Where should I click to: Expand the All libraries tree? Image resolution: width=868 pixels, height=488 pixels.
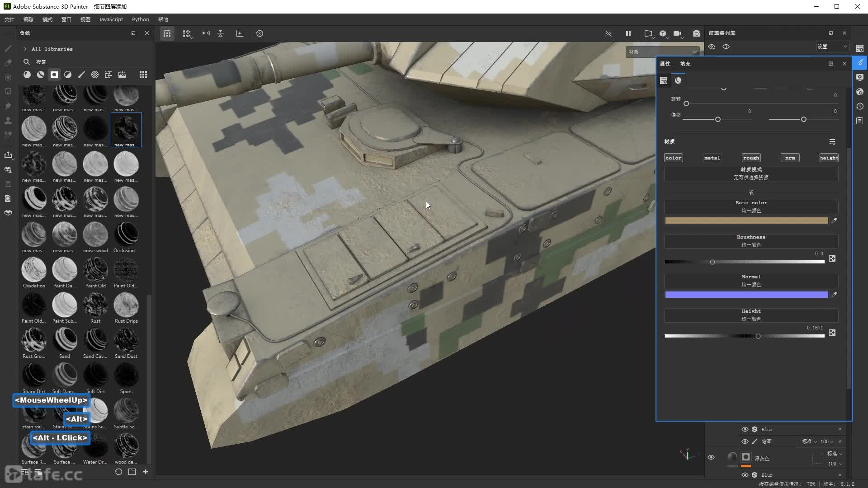25,49
